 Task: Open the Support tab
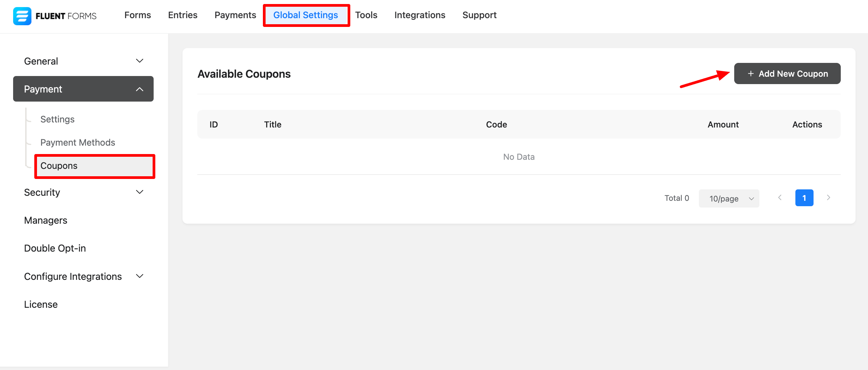click(x=479, y=15)
